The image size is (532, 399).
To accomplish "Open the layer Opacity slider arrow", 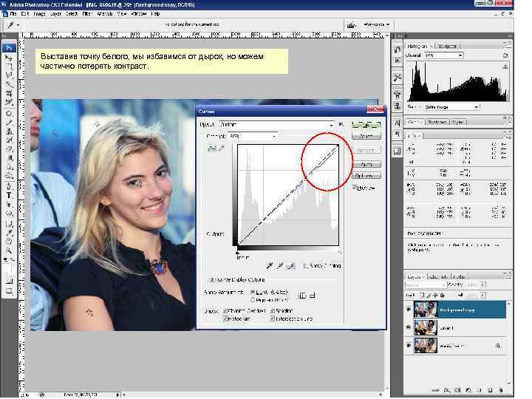I will coord(482,284).
